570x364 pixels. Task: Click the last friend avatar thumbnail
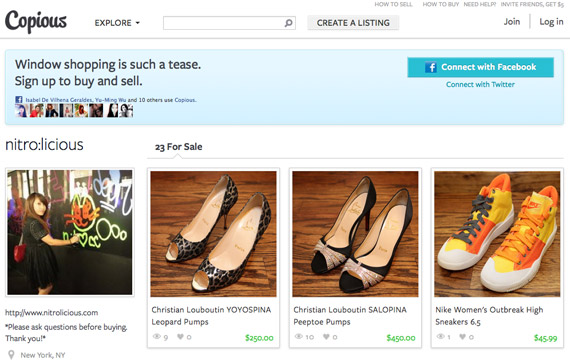127,111
